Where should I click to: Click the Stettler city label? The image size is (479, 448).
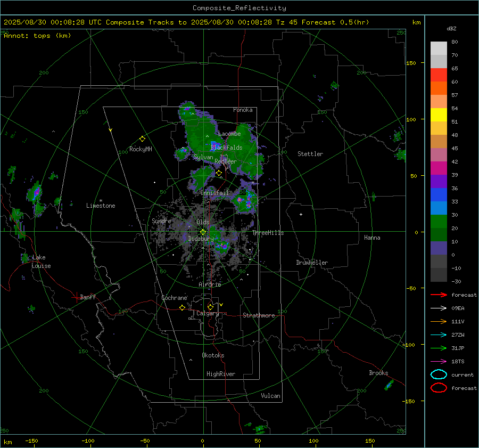pos(310,154)
